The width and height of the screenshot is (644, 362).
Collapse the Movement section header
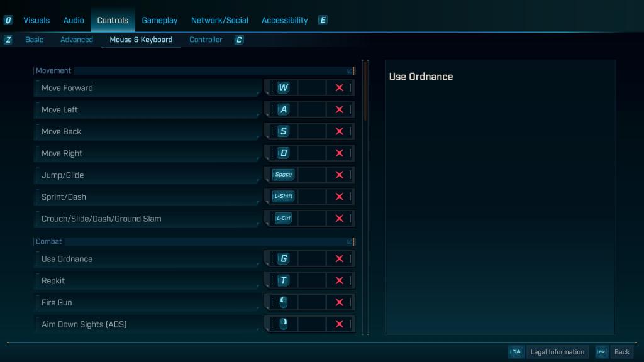350,70
